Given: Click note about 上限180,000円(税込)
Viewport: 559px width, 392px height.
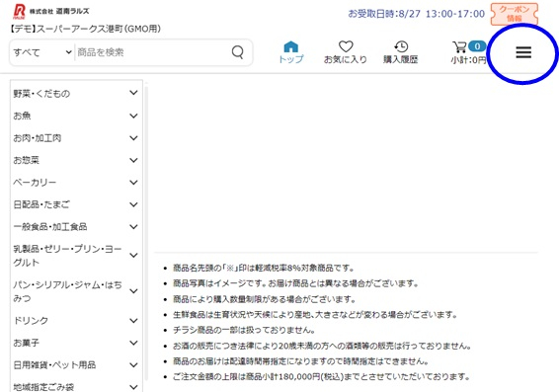Looking at the screenshot, I should coord(321,376).
